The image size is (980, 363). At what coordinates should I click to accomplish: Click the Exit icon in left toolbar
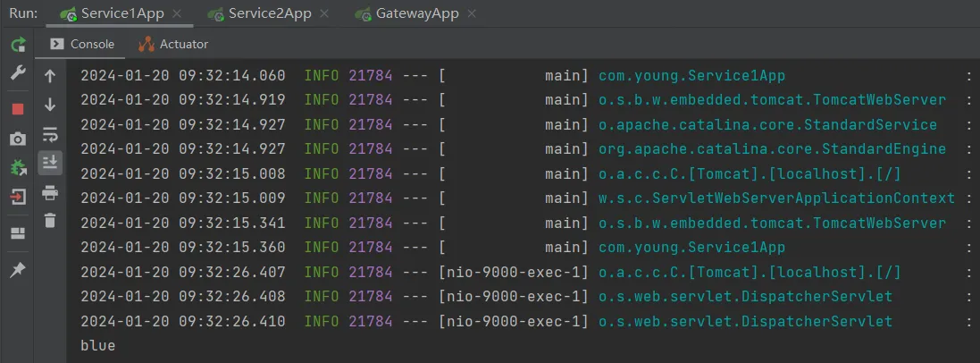coord(18,198)
